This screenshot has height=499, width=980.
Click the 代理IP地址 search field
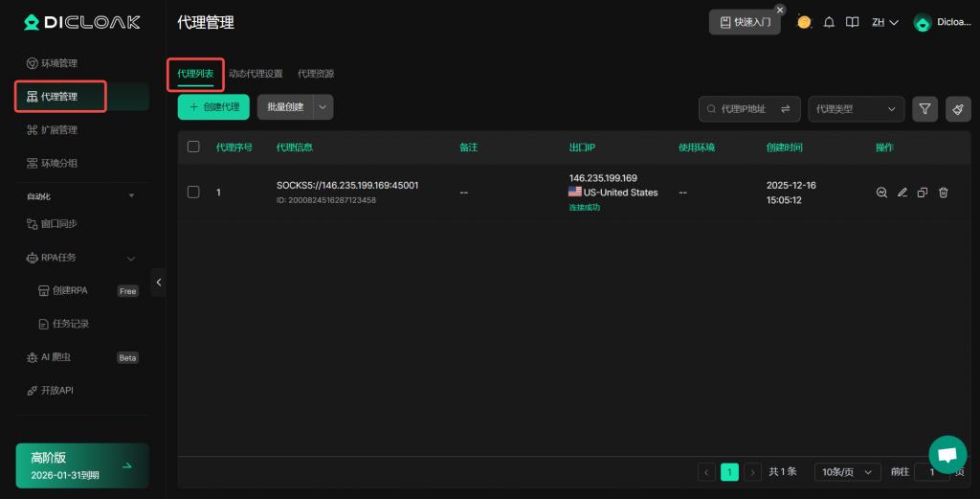[743, 109]
